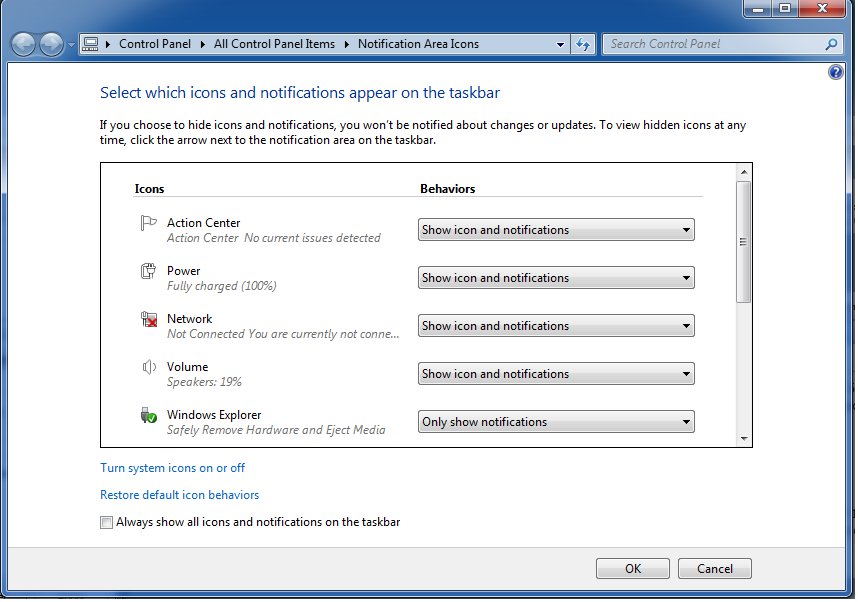Open Help with the question mark icon
Viewport: 858px width, 602px height.
(836, 72)
